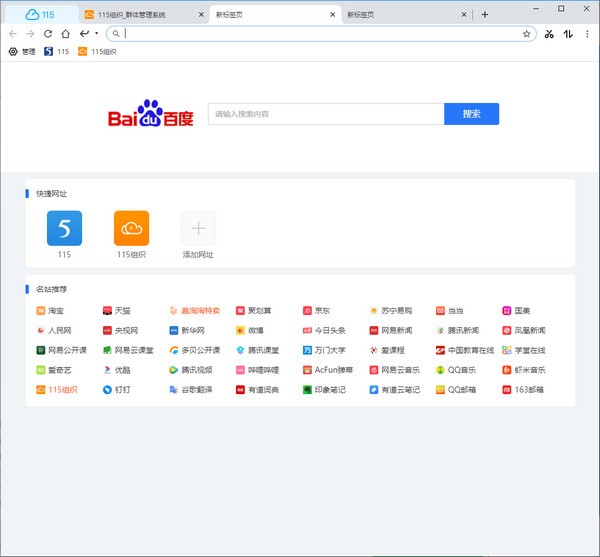Open the 今日头条 site link
The width and height of the screenshot is (600, 557).
(x=324, y=330)
